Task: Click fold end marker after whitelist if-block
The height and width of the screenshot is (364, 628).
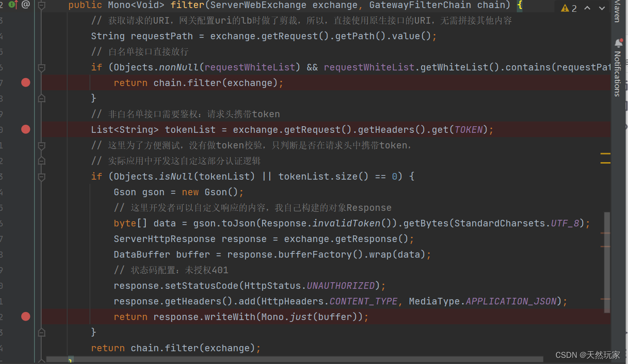Action: (x=42, y=98)
